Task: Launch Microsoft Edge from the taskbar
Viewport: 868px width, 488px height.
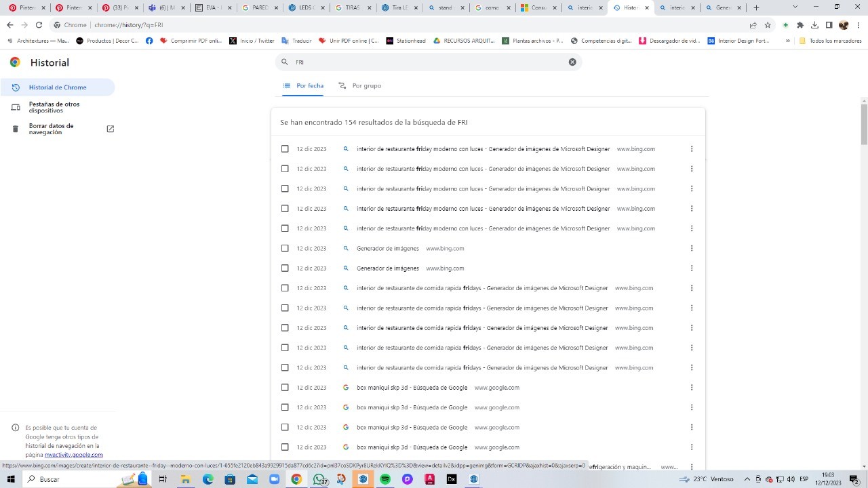Action: tap(208, 479)
